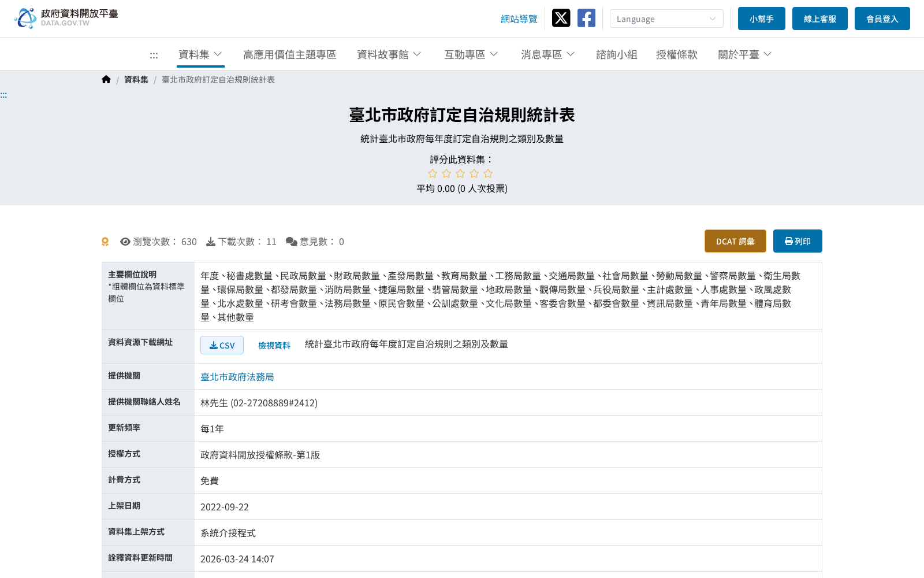
Task: Open 高應用價值主題專區 menu item
Action: (290, 54)
